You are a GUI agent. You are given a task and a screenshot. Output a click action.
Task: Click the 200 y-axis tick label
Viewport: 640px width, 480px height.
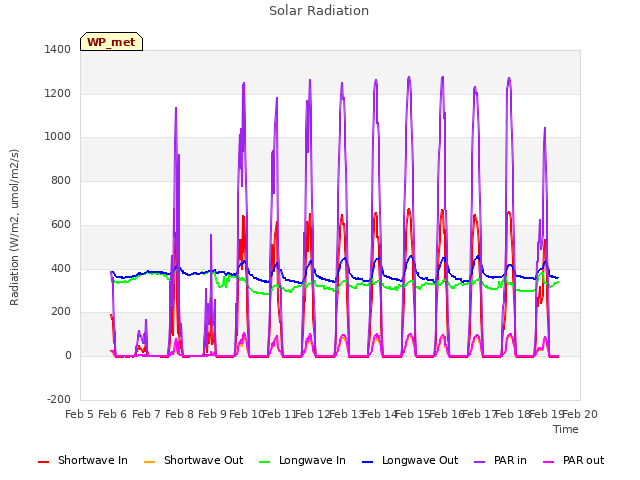tap(61, 312)
